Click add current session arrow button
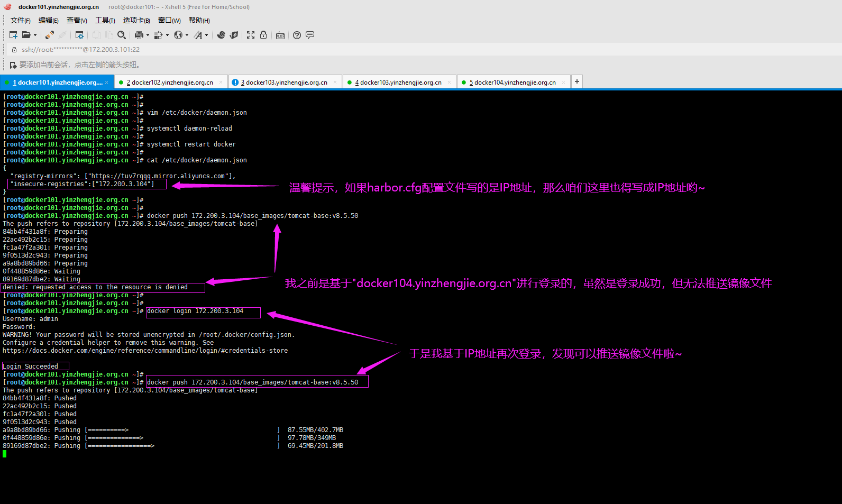 tap(13, 65)
